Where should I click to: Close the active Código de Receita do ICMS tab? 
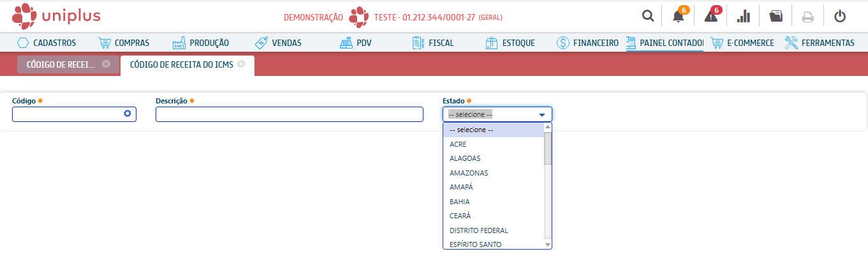pos(241,64)
